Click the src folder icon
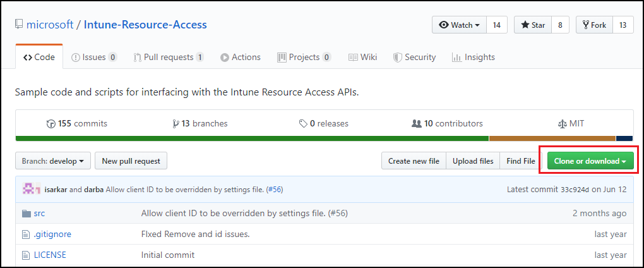This screenshot has width=644, height=268. pos(26,214)
